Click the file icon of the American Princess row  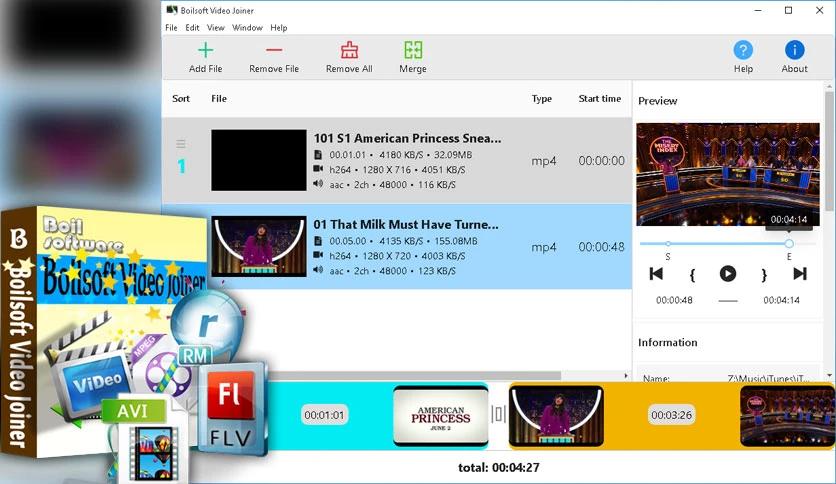click(x=318, y=155)
